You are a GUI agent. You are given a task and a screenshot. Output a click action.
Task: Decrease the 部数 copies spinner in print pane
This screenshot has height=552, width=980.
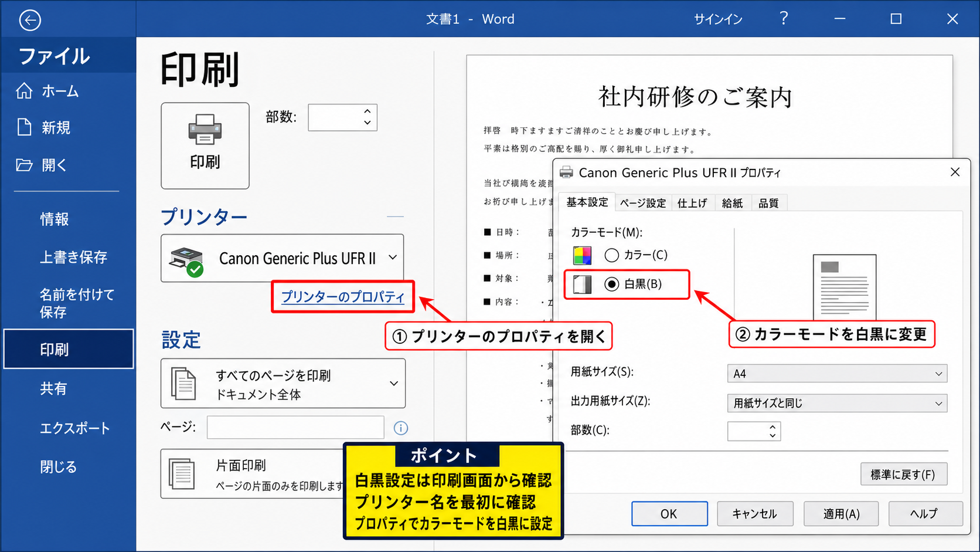[367, 123]
